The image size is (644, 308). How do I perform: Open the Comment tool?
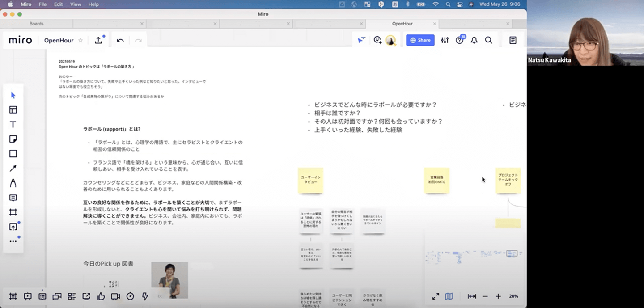(13, 198)
